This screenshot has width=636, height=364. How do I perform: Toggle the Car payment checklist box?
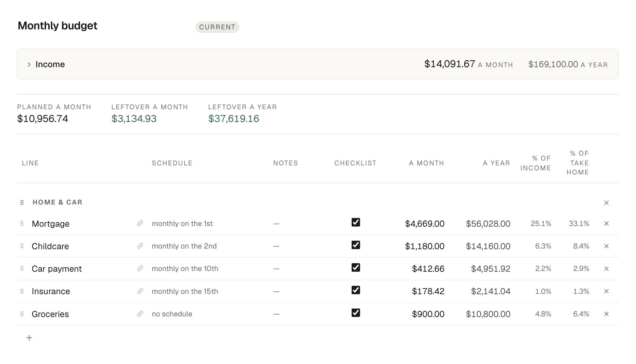point(356,267)
